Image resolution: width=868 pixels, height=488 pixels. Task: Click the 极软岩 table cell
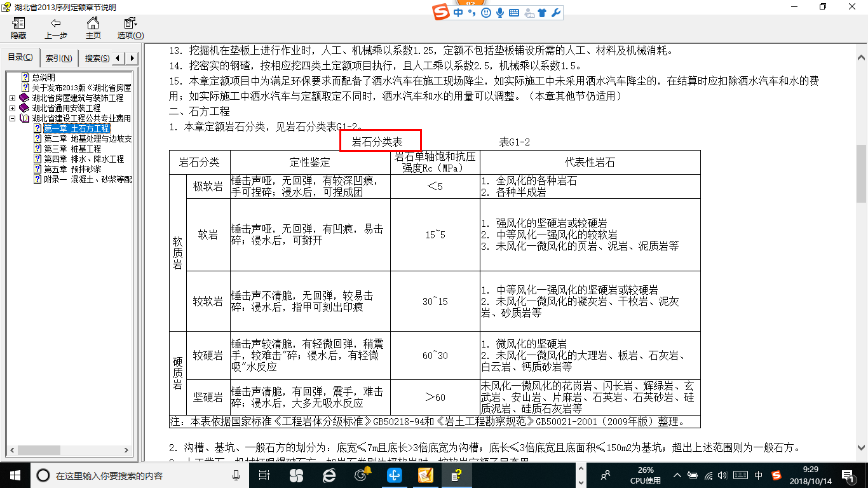208,187
